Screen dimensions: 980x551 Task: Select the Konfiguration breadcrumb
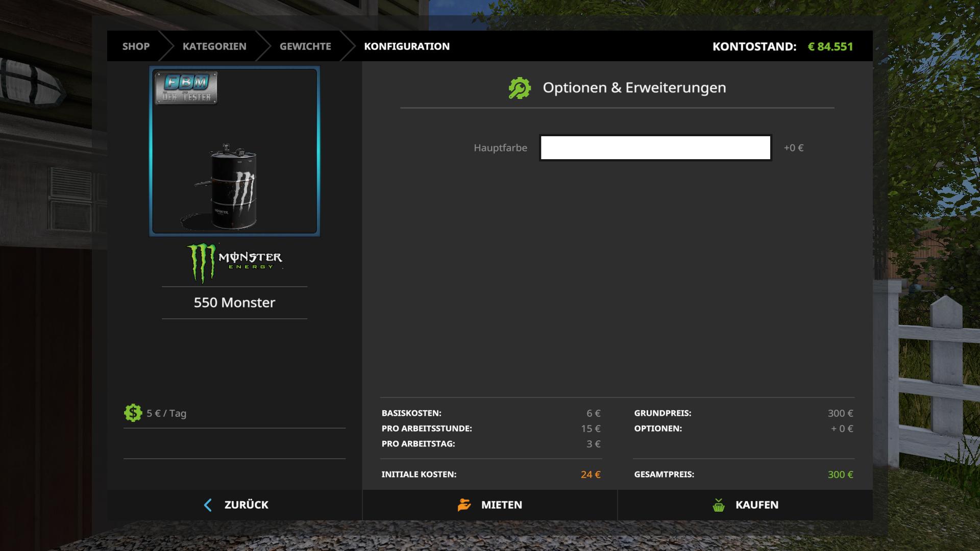click(407, 46)
